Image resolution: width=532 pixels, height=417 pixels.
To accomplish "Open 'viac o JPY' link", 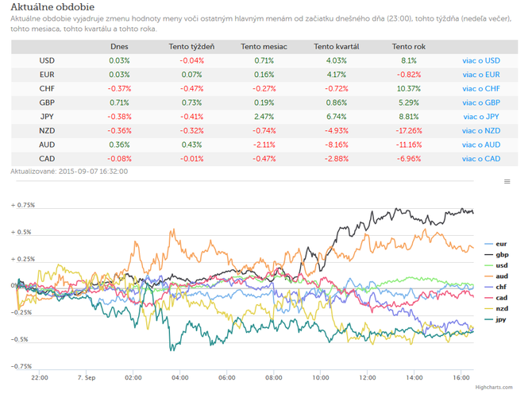I will [481, 117].
